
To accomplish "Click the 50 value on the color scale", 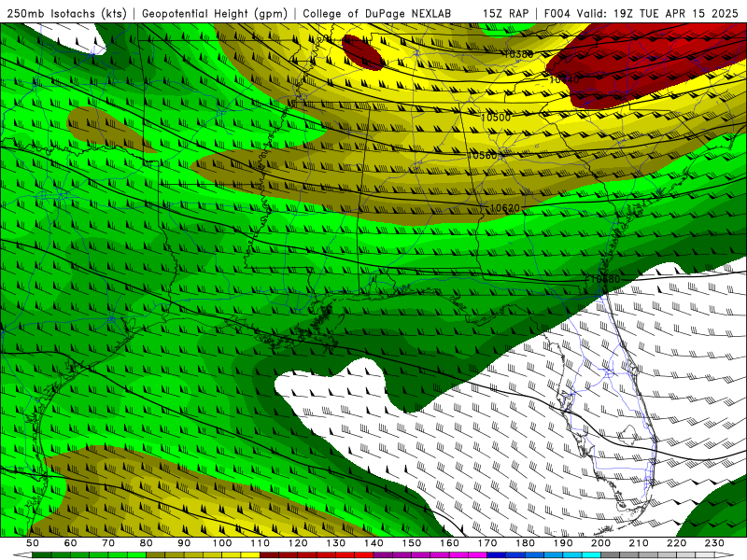I will pyautogui.click(x=33, y=543).
